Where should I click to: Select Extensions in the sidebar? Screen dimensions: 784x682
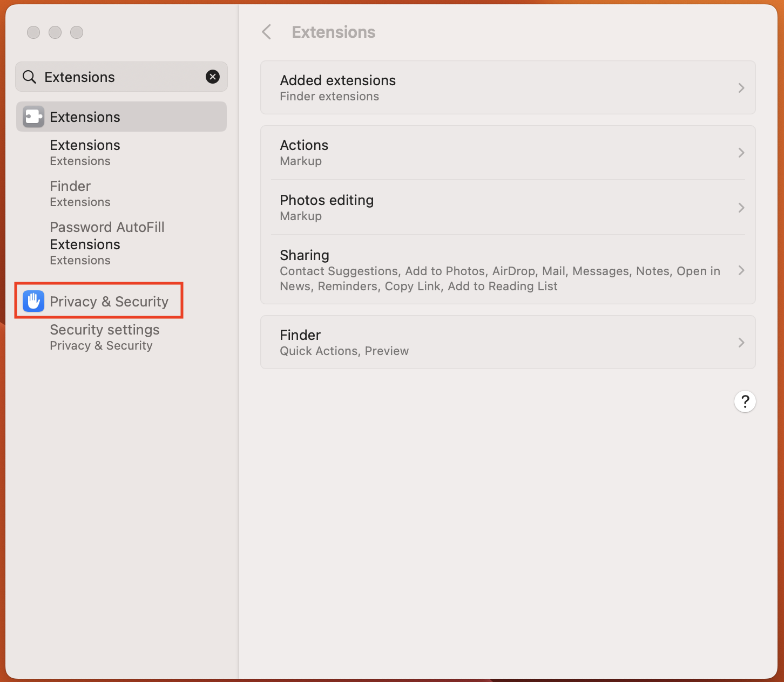tap(121, 117)
